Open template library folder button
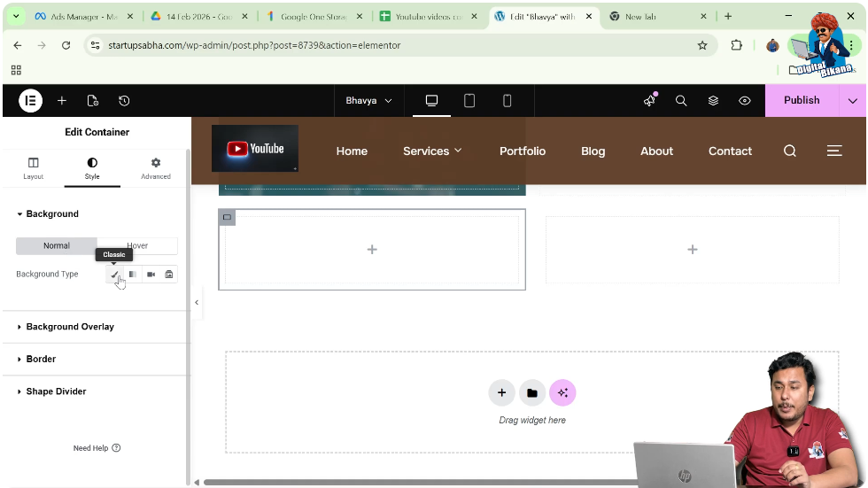Viewport: 868px width, 488px height. (x=532, y=393)
